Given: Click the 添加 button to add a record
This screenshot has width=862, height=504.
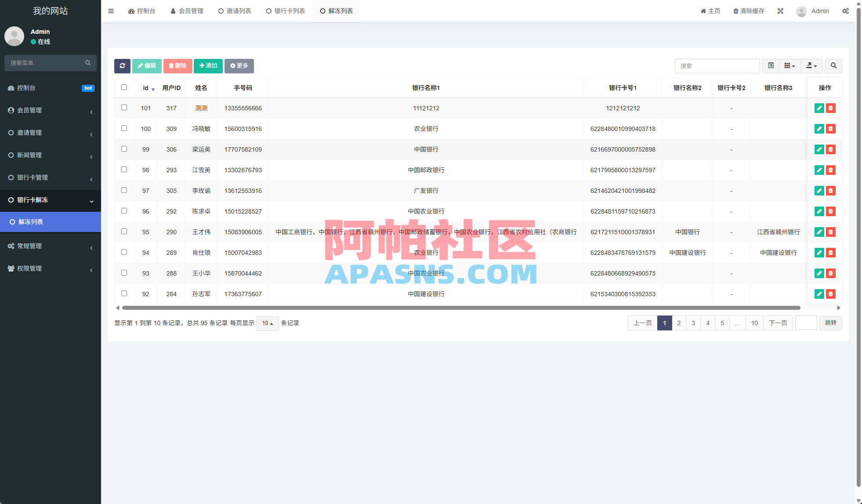Looking at the screenshot, I should [x=208, y=66].
